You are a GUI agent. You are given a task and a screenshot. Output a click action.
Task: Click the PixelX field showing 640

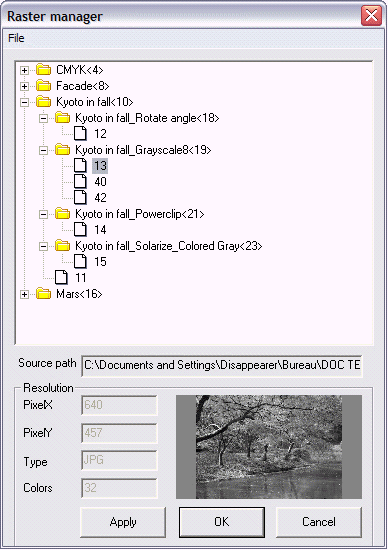coord(119,405)
